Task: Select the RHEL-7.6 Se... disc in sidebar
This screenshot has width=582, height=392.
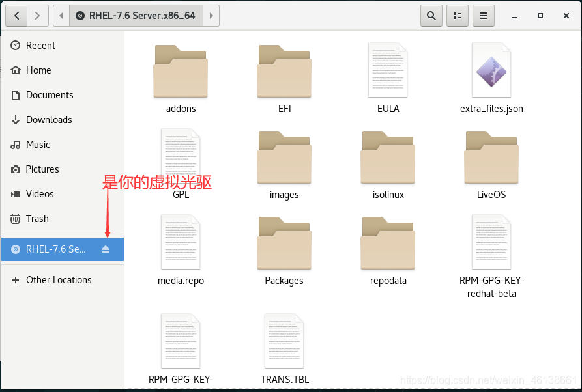Action: 63,249
